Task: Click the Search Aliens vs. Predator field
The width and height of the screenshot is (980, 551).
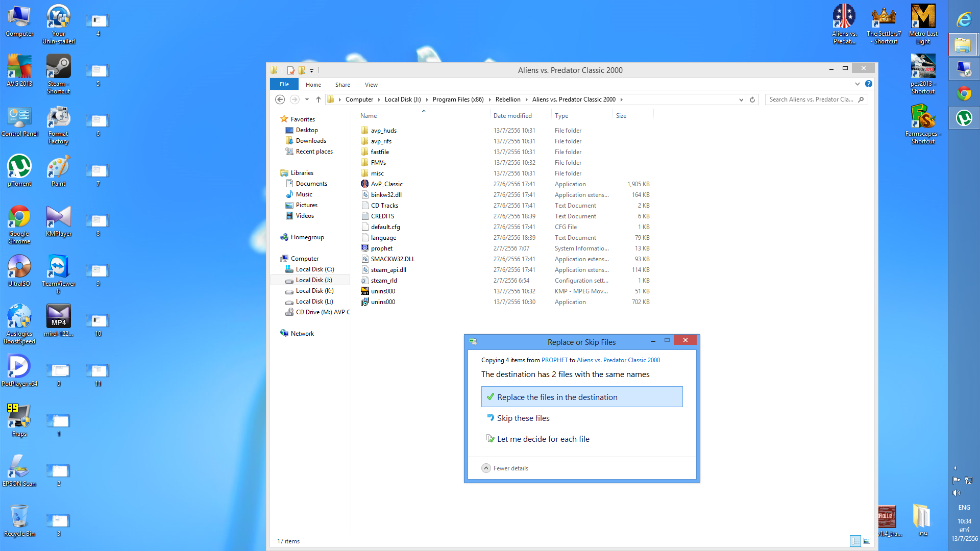Action: 812,99
